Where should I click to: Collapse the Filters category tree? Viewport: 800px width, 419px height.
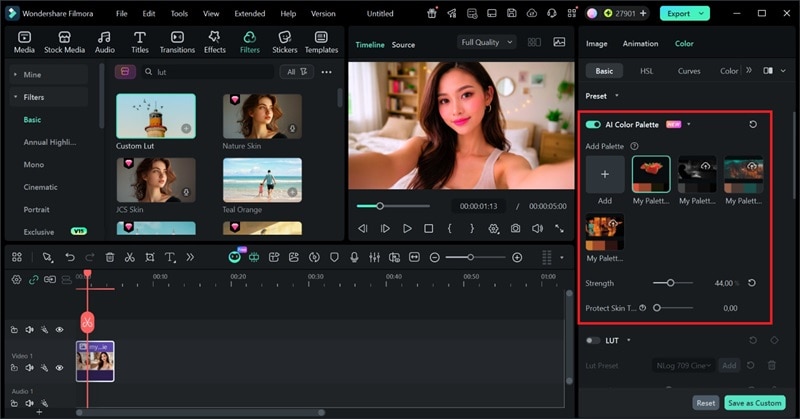(x=15, y=97)
